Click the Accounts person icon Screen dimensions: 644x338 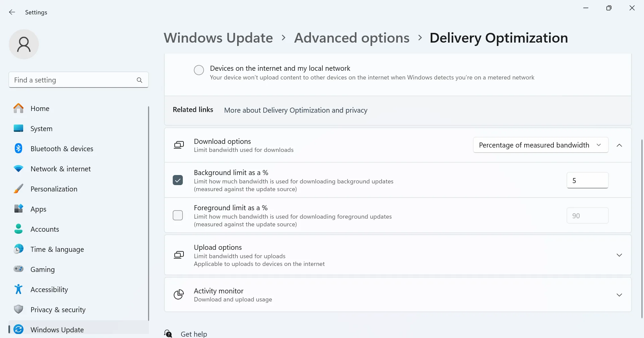click(x=18, y=229)
